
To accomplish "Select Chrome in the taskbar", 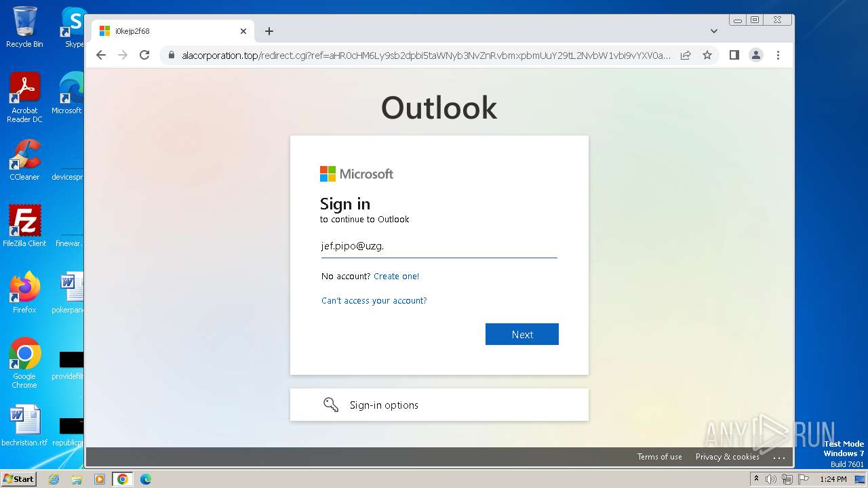I will point(122,479).
